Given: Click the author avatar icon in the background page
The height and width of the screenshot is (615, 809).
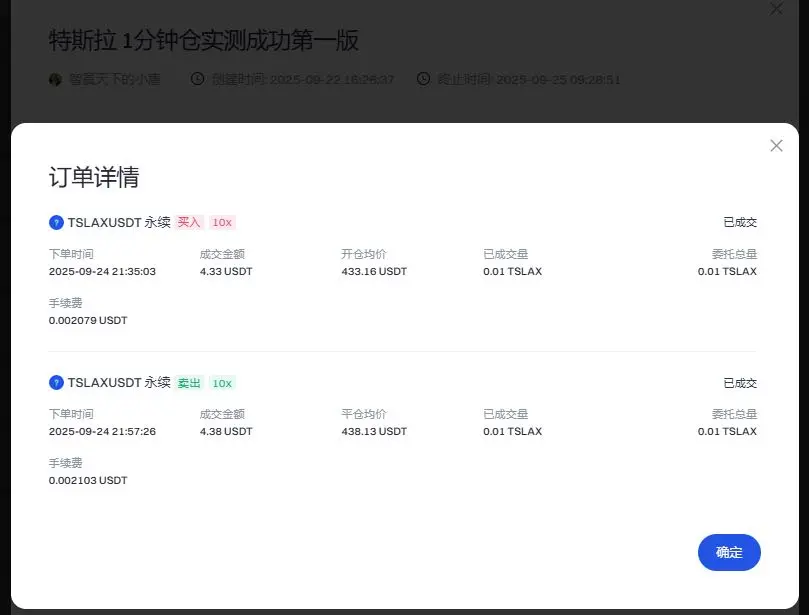Looking at the screenshot, I should click(x=55, y=79).
